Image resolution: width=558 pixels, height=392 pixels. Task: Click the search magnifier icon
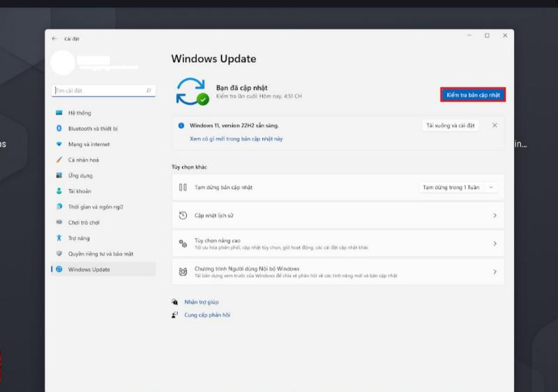coord(149,91)
